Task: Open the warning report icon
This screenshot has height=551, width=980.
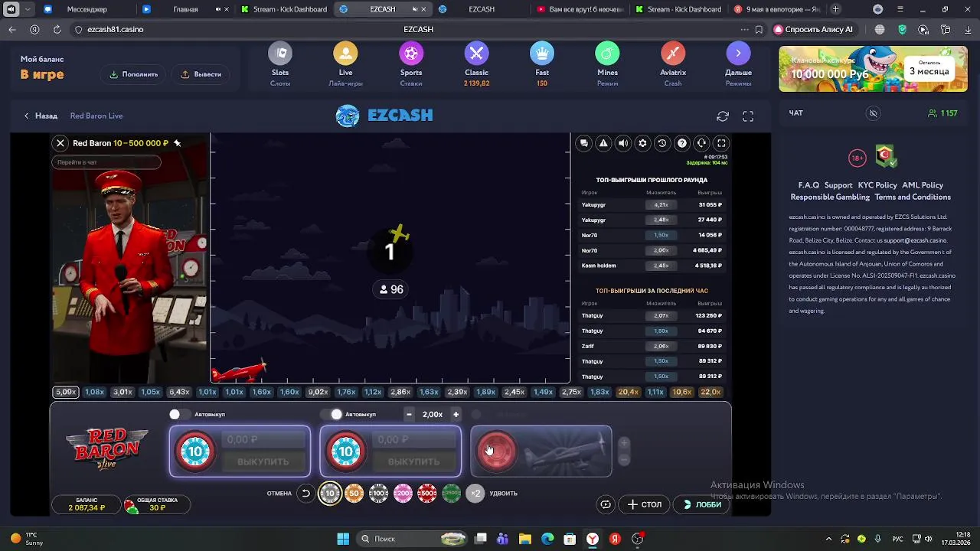Action: click(x=603, y=143)
